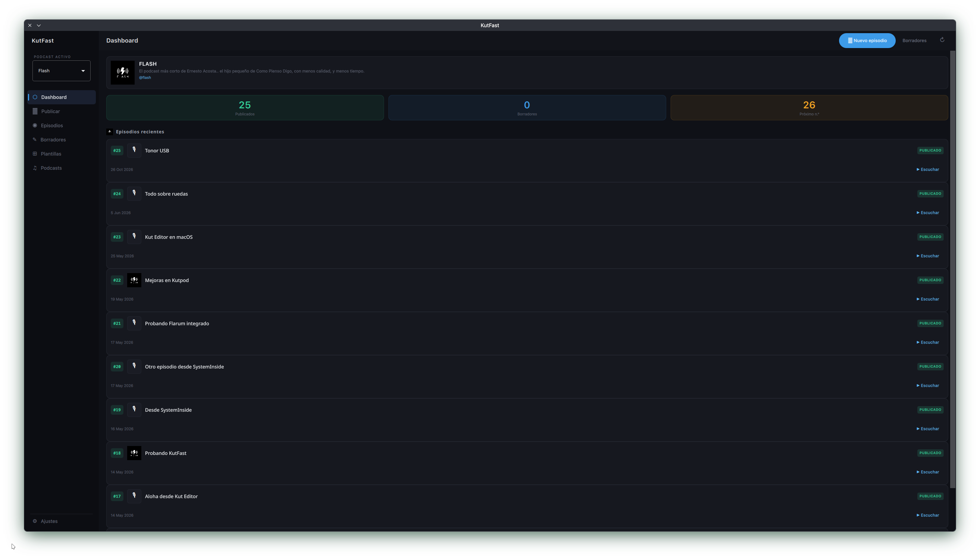Click the Publicar list icon in sidebar
980x560 pixels.
coord(35,111)
